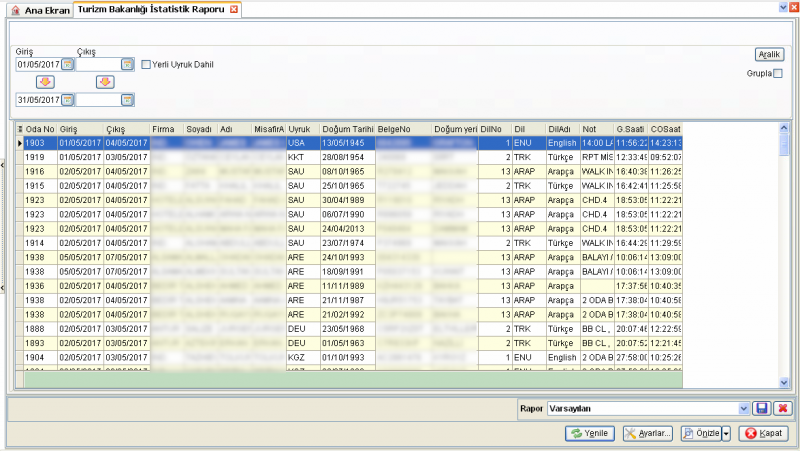Open the Önizle dropdown arrow
800x451 pixels.
pos(726,433)
